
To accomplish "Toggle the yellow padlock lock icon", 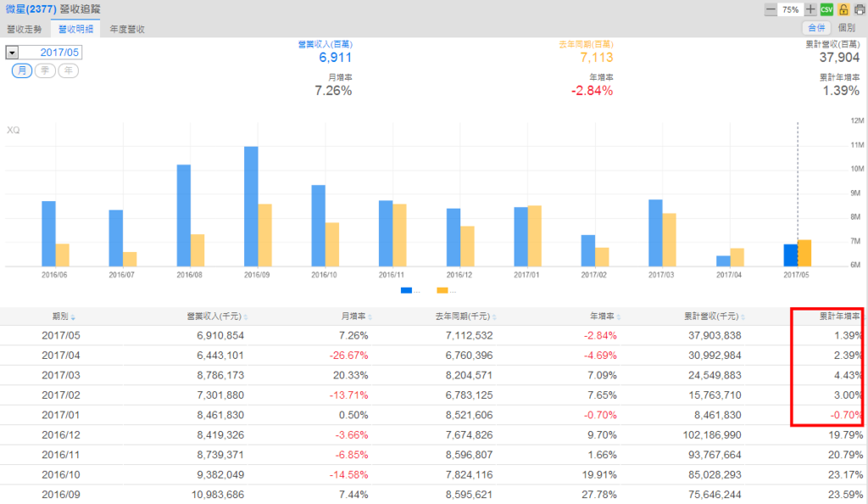I will pos(843,9).
